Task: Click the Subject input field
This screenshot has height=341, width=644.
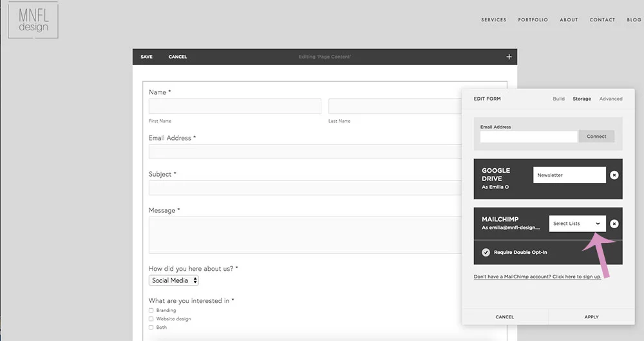Action: [x=305, y=188]
